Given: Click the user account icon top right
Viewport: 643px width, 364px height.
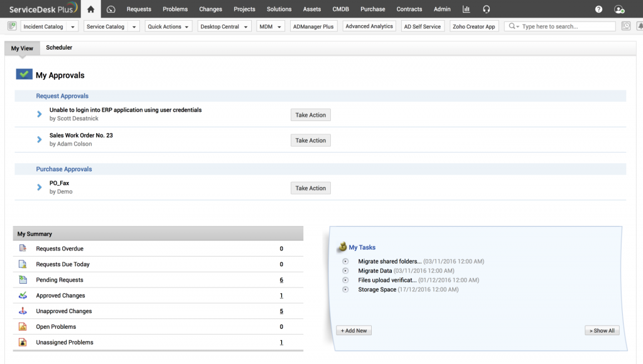Looking at the screenshot, I should 620,9.
